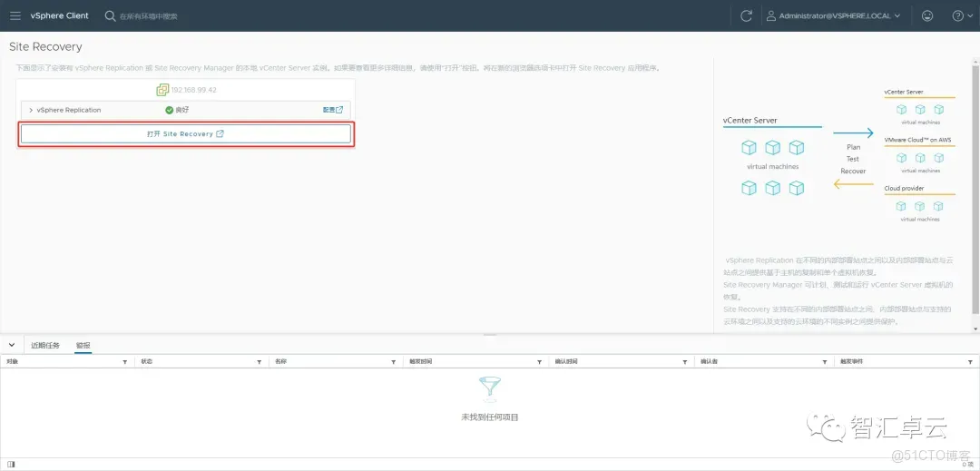Click the Site Recovery page heading

(x=45, y=47)
